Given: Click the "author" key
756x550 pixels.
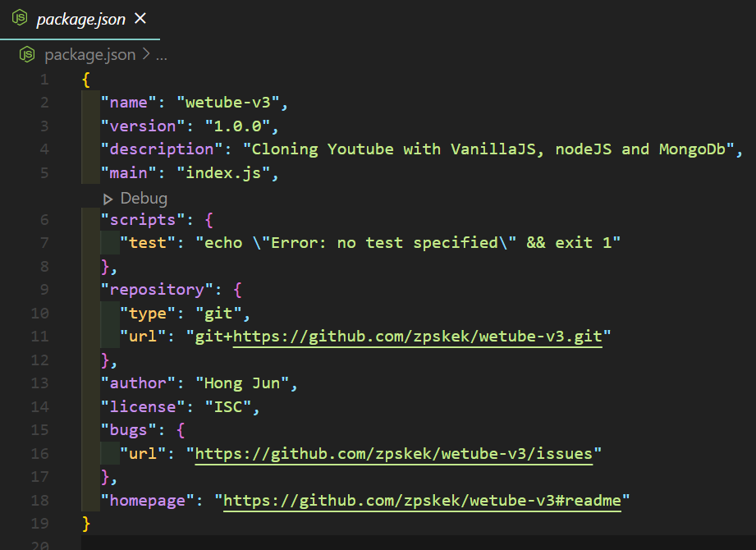Looking at the screenshot, I should [x=138, y=383].
